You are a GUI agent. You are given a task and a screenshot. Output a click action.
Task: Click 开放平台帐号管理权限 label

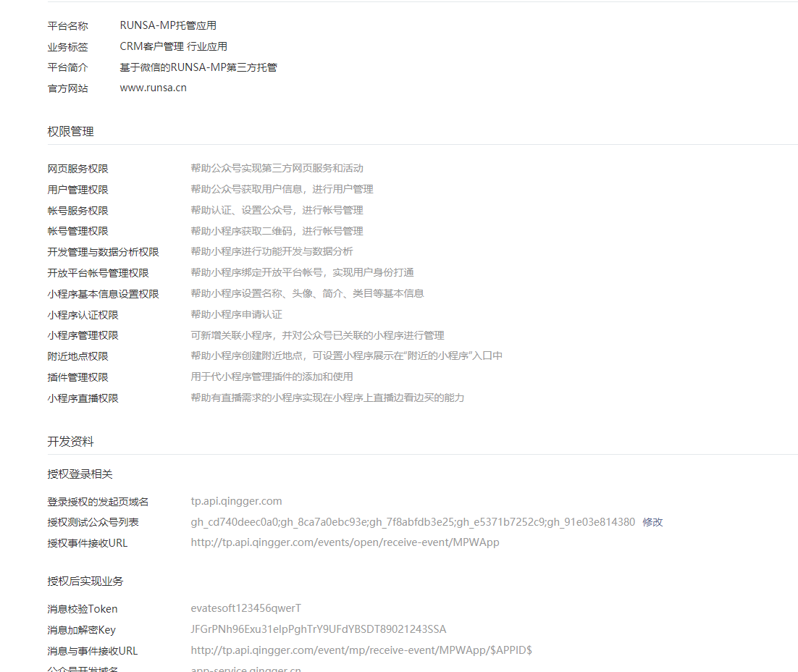98,273
